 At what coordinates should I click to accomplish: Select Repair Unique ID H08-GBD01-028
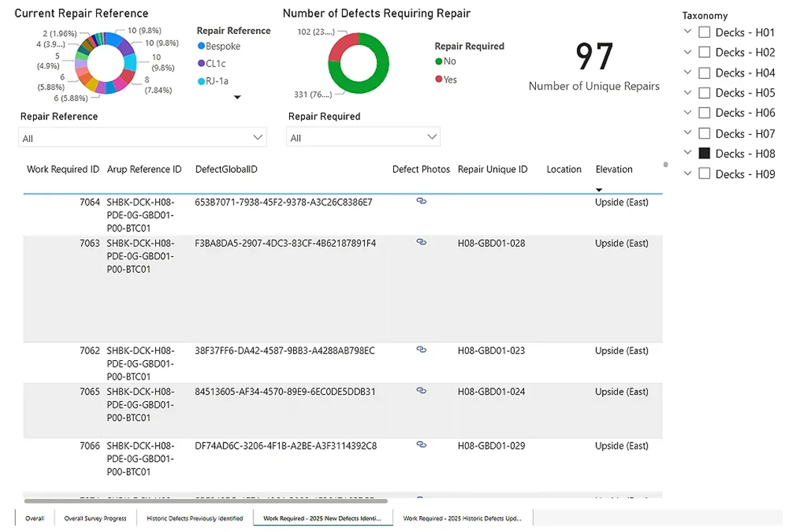(x=490, y=243)
